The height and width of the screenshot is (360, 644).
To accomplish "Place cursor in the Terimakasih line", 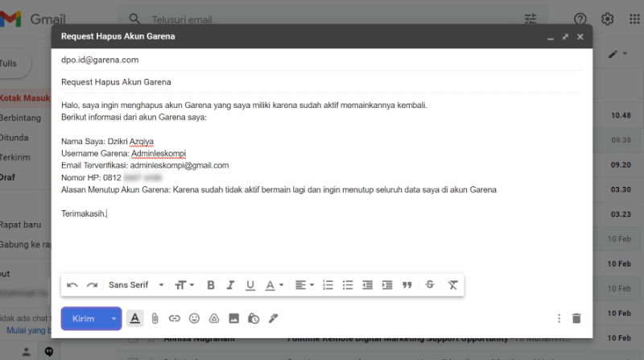I will click(x=84, y=213).
